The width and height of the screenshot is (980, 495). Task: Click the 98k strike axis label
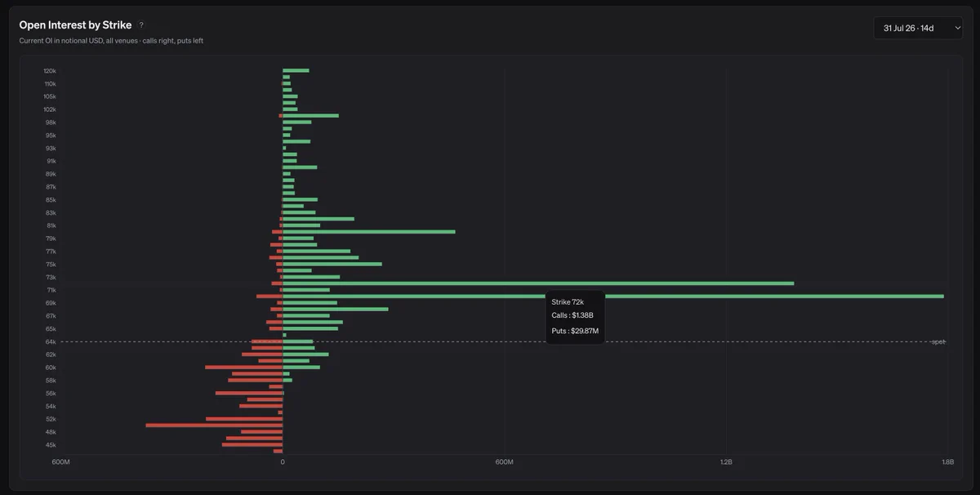coord(51,123)
